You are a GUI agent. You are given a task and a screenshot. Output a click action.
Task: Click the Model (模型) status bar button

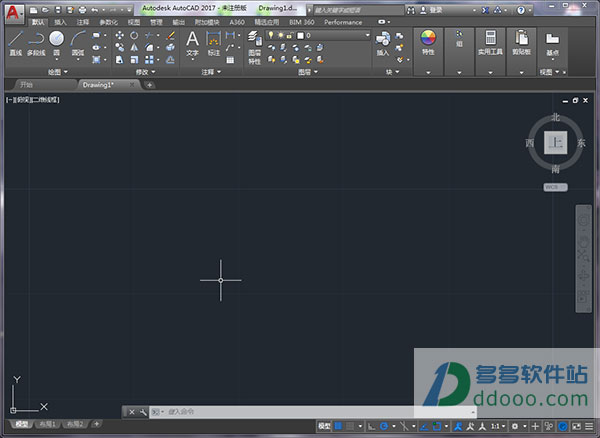click(324, 426)
